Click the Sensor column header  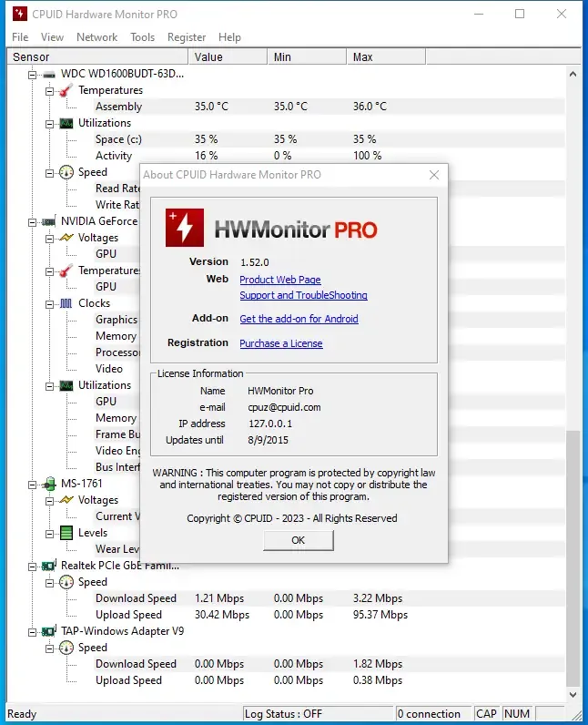coord(98,56)
